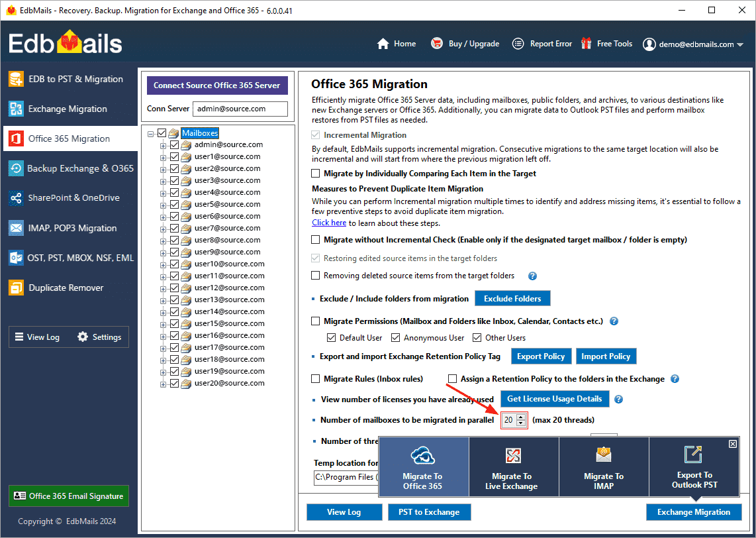The height and width of the screenshot is (538, 756).
Task: Decrease parallel mailboxes spinner value
Action: (521, 423)
